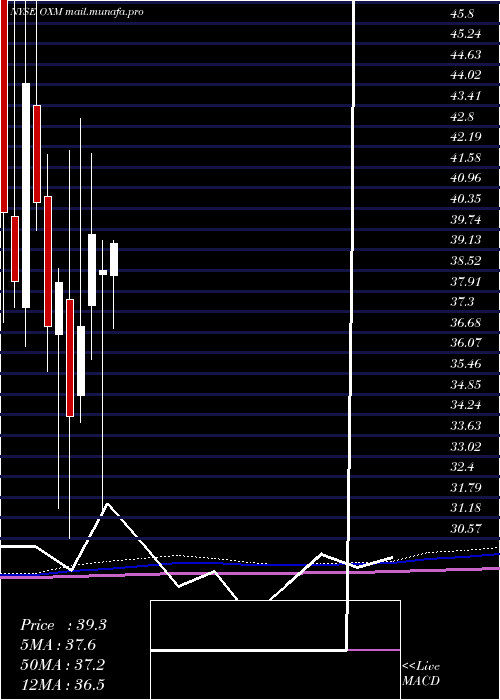Click the 40.35 price axis label
Viewport: 500px width, 700px height.
point(466,198)
